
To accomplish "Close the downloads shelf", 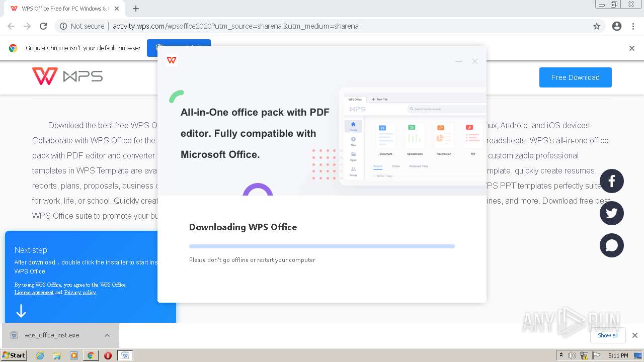I will coord(635,335).
